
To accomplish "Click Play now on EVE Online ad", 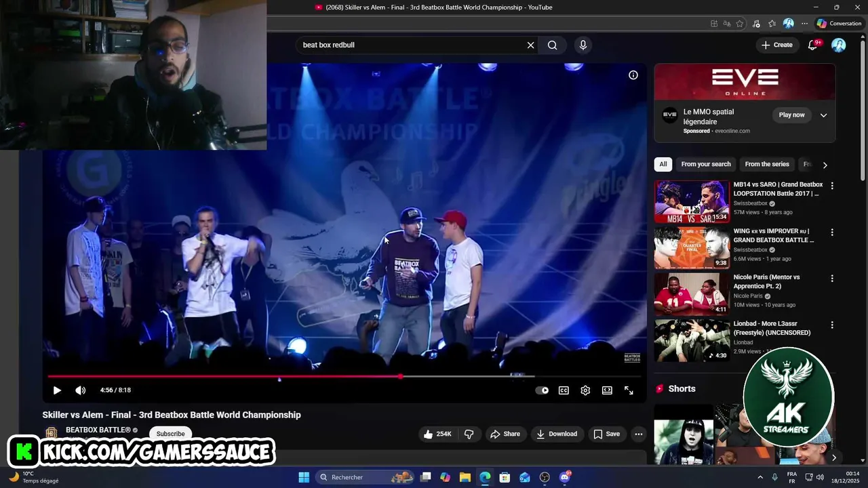I will 791,115.
